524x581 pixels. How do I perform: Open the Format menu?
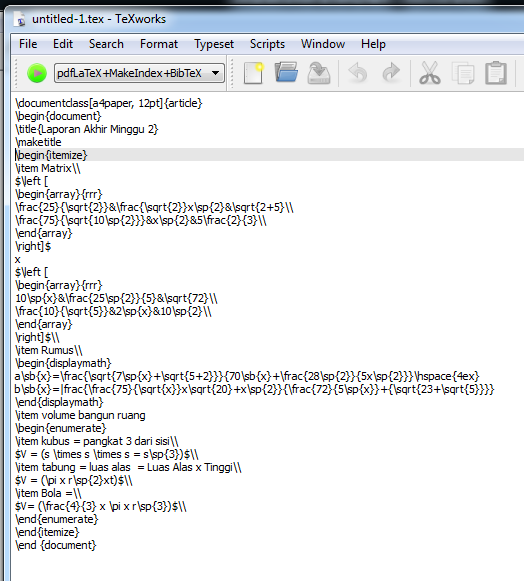[x=159, y=44]
